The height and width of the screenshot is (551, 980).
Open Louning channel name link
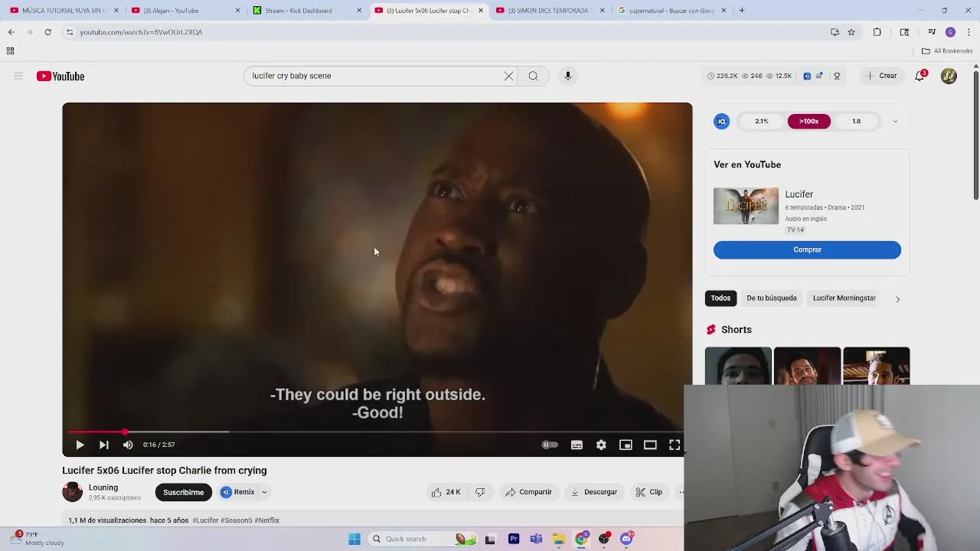(x=103, y=487)
